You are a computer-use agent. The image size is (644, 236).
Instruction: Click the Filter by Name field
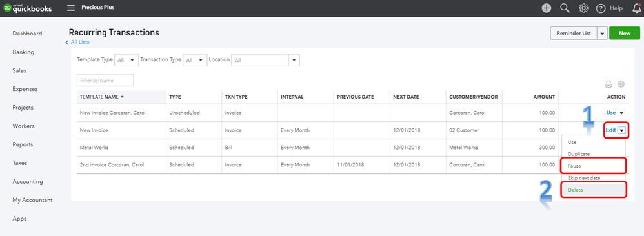click(105, 81)
